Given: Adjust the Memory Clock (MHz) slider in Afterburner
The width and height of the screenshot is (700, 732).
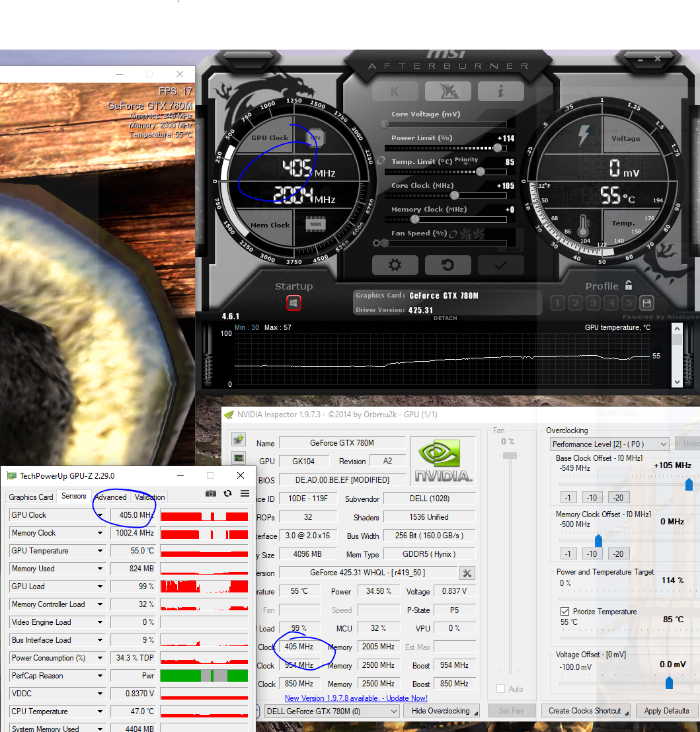Looking at the screenshot, I should pos(415,219).
